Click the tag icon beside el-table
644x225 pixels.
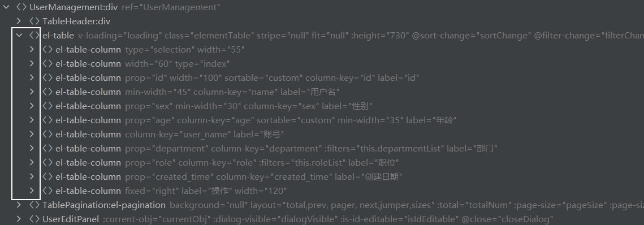[34, 35]
